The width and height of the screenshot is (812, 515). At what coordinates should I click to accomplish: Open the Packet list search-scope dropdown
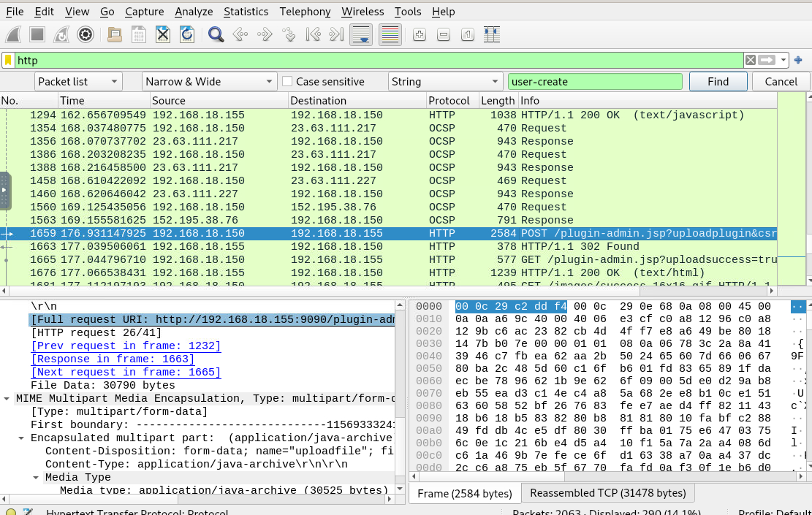pos(77,82)
